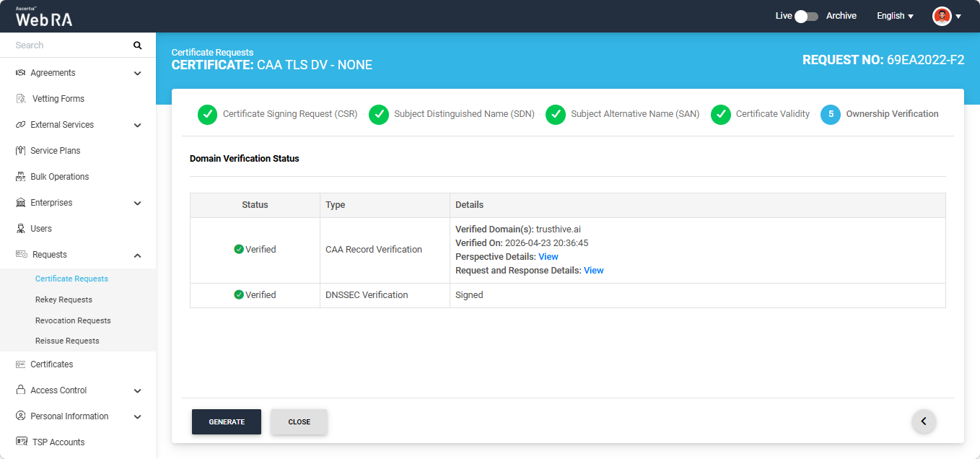The width and height of the screenshot is (980, 459).
Task: Click the search magnifier icon
Action: pyautogui.click(x=138, y=45)
